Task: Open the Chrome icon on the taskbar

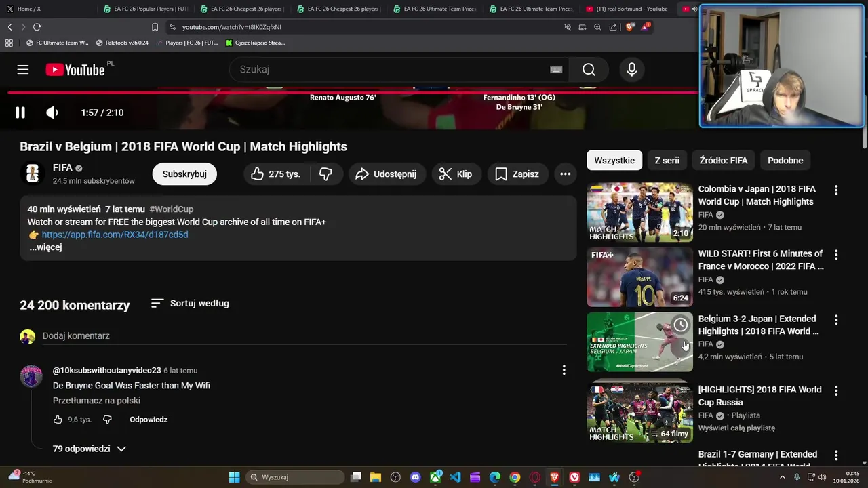Action: point(515,477)
